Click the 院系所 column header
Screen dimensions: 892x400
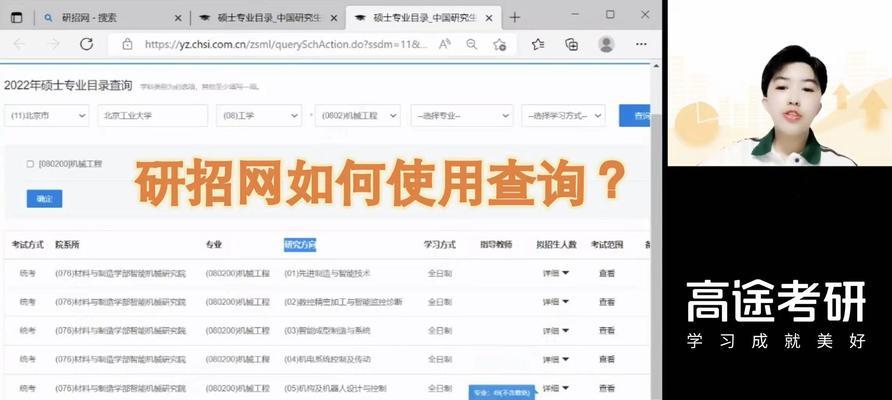point(67,245)
